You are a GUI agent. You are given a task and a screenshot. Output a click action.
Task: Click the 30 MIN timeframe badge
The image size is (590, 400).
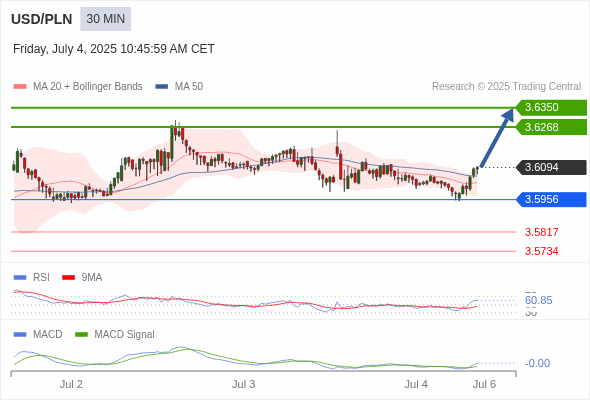click(x=105, y=19)
